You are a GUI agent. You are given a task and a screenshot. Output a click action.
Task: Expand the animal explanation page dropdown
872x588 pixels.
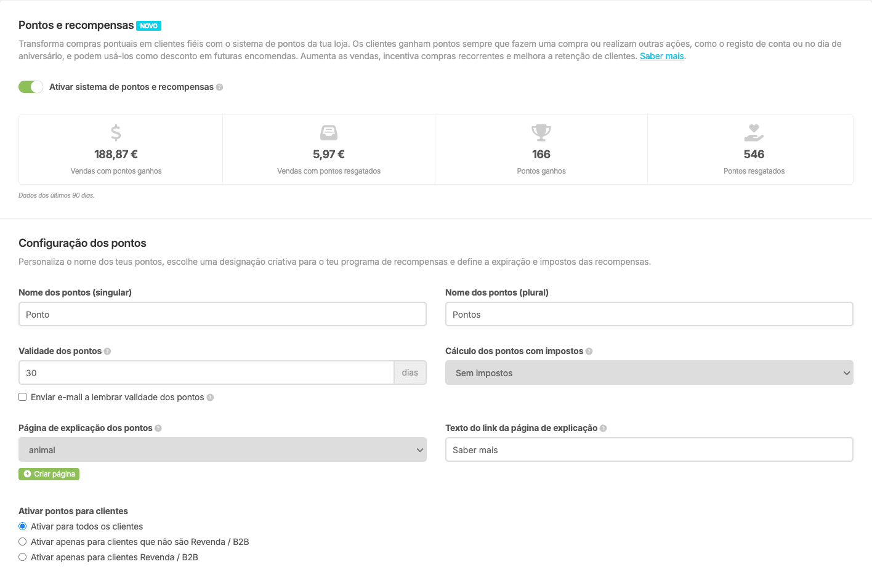pos(222,450)
